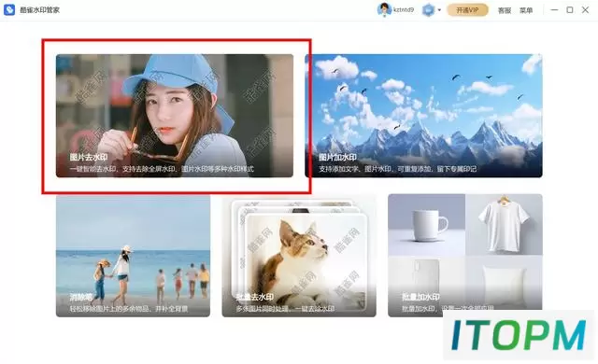Open the 图片加水印 mountain card
This screenshot has width=598, height=364.
pos(423,116)
